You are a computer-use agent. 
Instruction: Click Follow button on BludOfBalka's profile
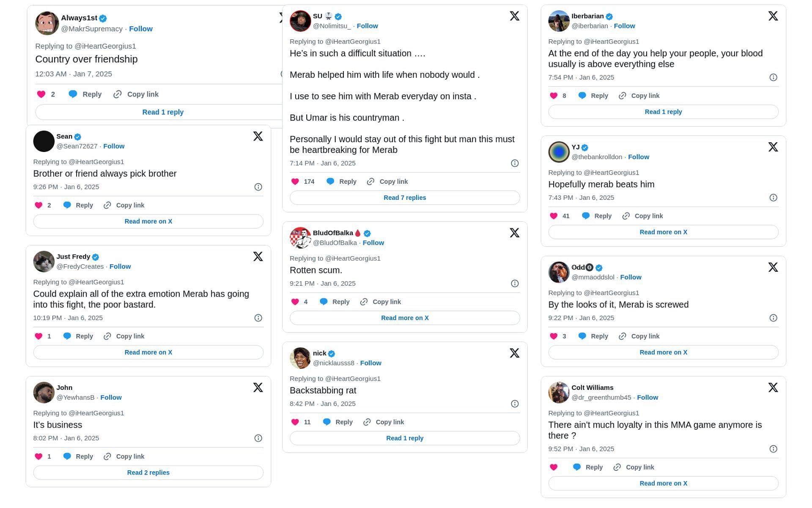tap(373, 242)
